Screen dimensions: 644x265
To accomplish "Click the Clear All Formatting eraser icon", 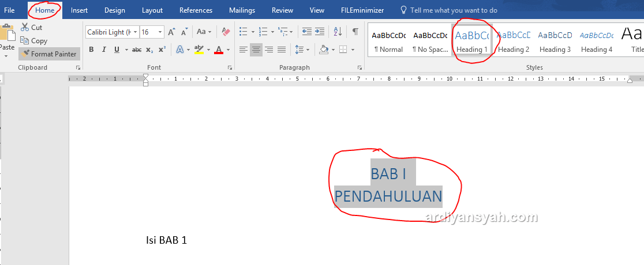I will pyautogui.click(x=226, y=32).
